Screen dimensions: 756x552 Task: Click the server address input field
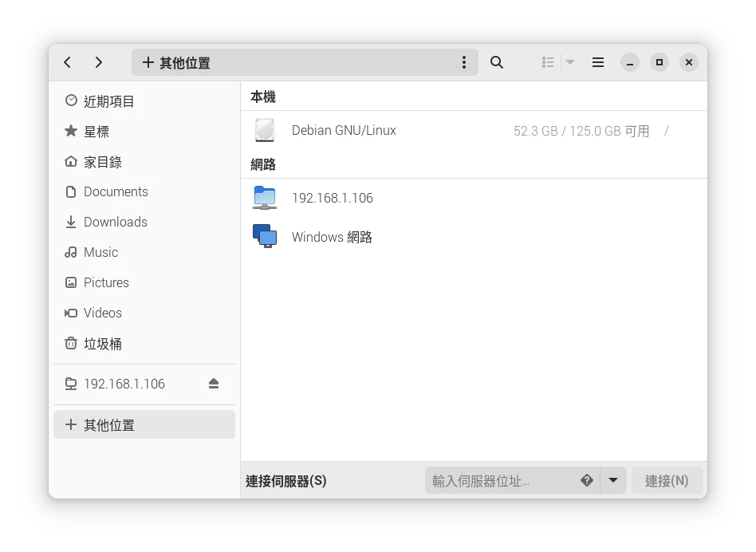tap(501, 481)
